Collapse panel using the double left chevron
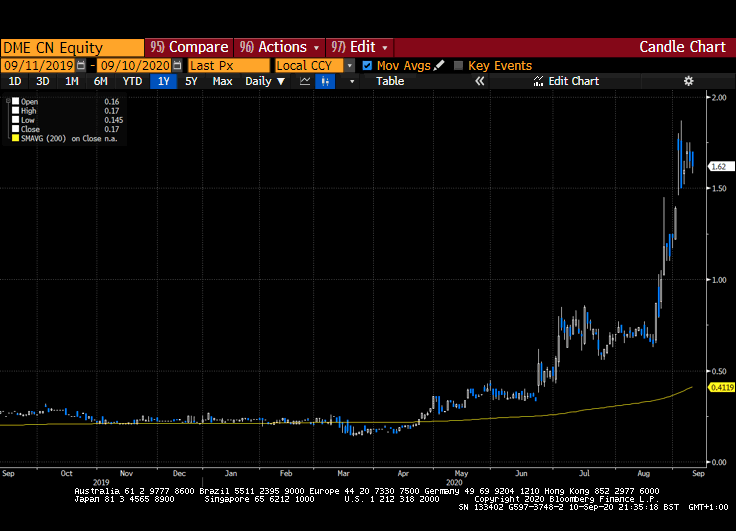Screen dimensions: 736x531 point(479,81)
